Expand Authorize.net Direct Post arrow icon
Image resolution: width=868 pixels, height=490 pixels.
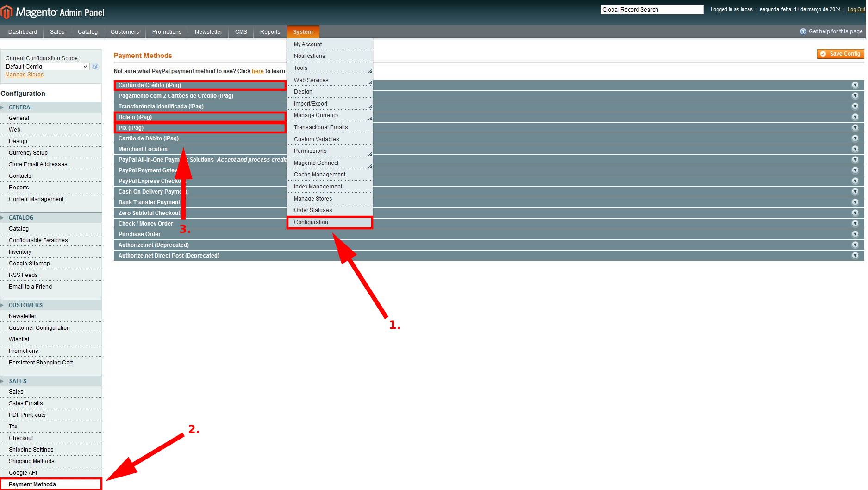click(855, 256)
